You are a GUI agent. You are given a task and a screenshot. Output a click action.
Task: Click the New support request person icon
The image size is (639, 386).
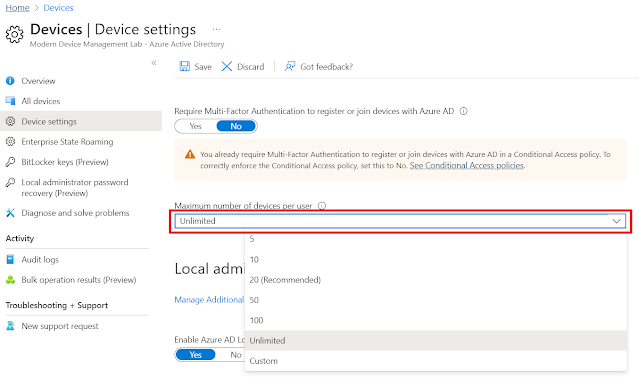click(10, 326)
